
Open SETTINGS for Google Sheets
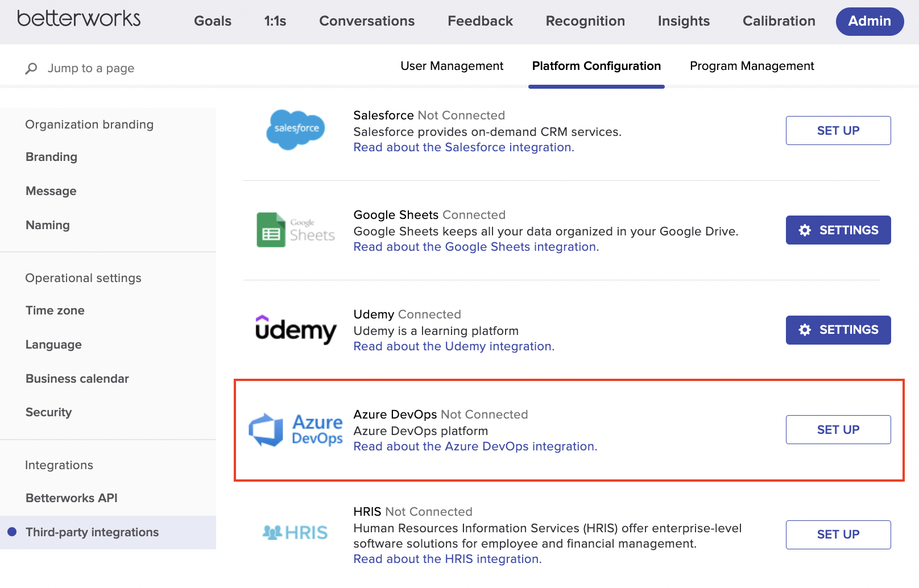[838, 230]
